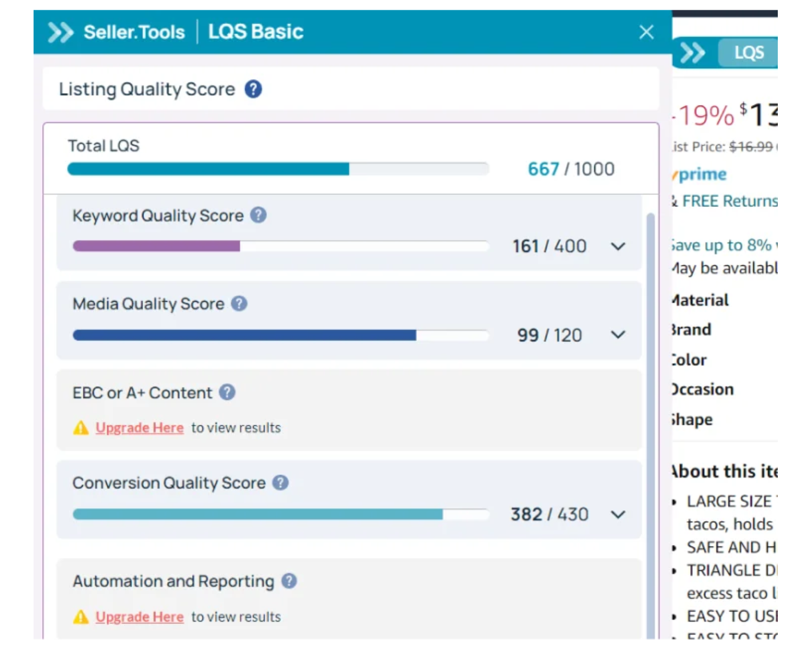Select the Prime badge on the product page
This screenshot has width=812, height=650.
click(x=700, y=174)
